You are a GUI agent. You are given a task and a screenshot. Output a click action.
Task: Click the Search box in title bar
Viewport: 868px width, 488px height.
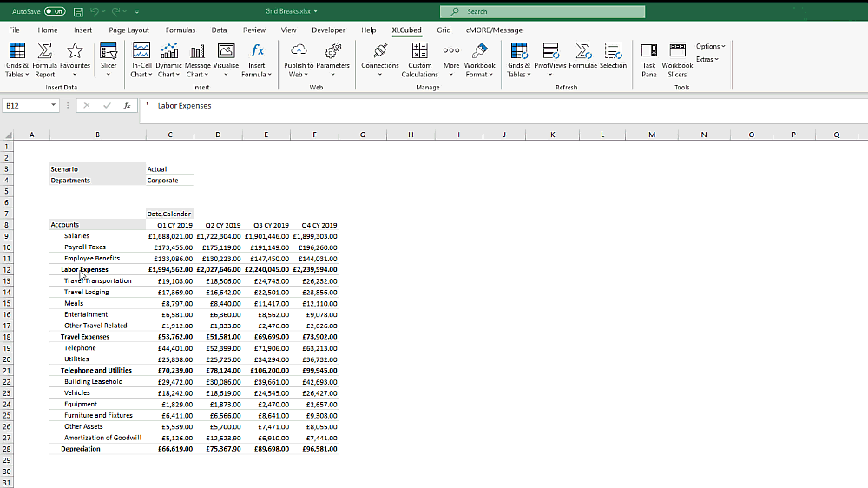(542, 12)
